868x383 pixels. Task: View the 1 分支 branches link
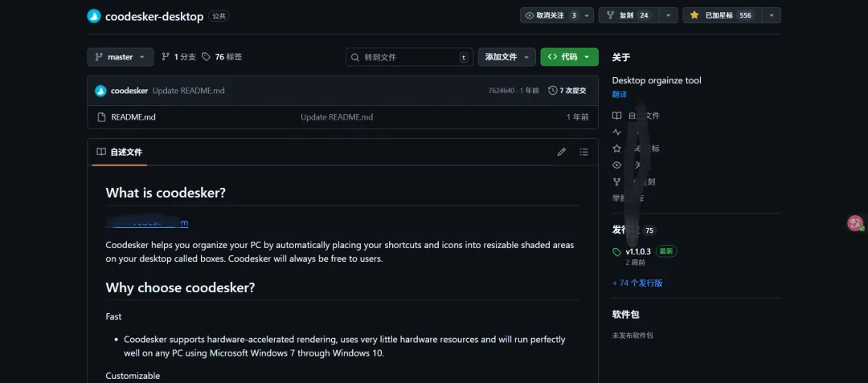tap(178, 57)
